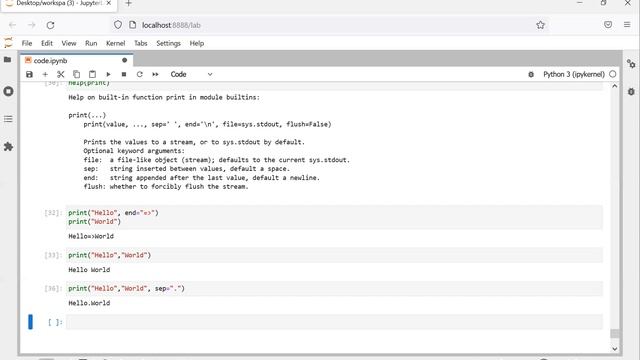Close the Desktop/workspa browser tab

pos(109,3)
